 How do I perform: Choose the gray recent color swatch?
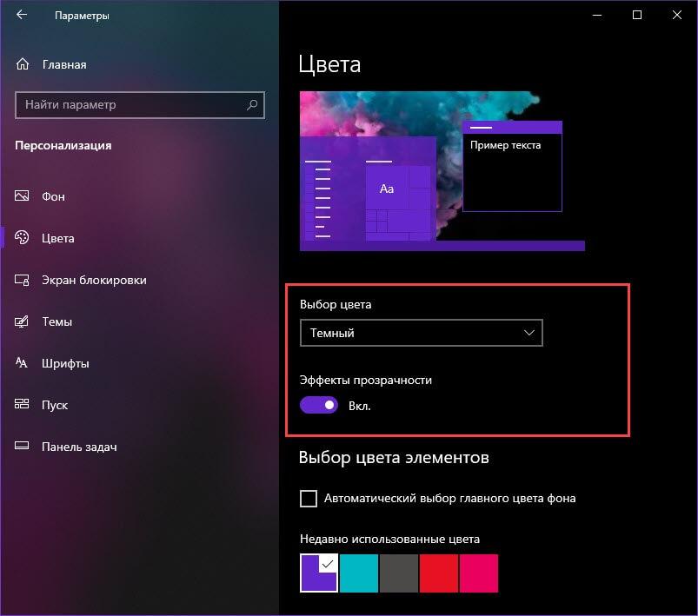[399, 573]
